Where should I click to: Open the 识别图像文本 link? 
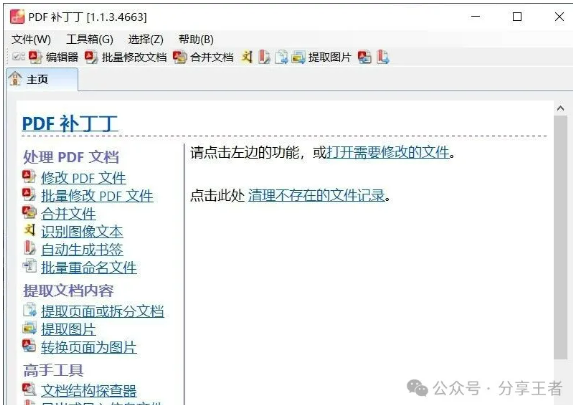click(x=82, y=232)
